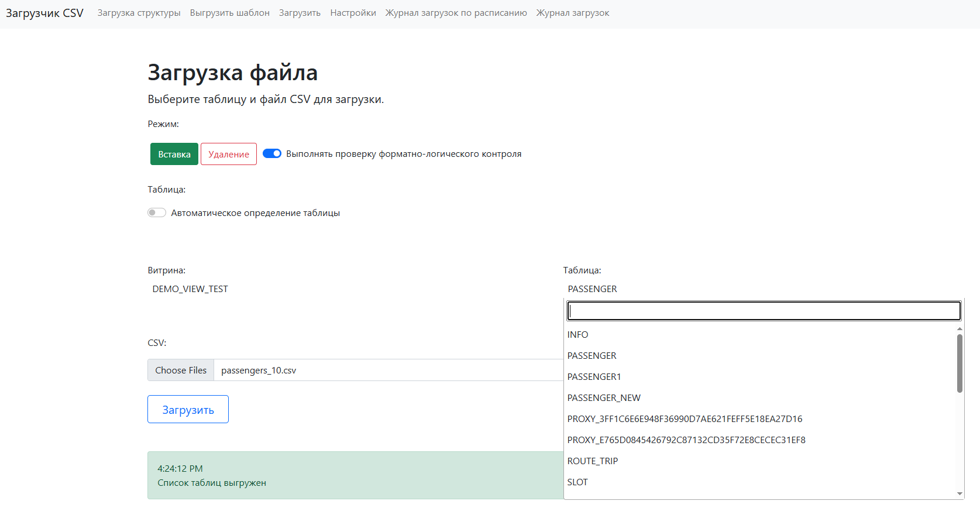Choose PASSENGER_NEW table option

(x=759, y=398)
